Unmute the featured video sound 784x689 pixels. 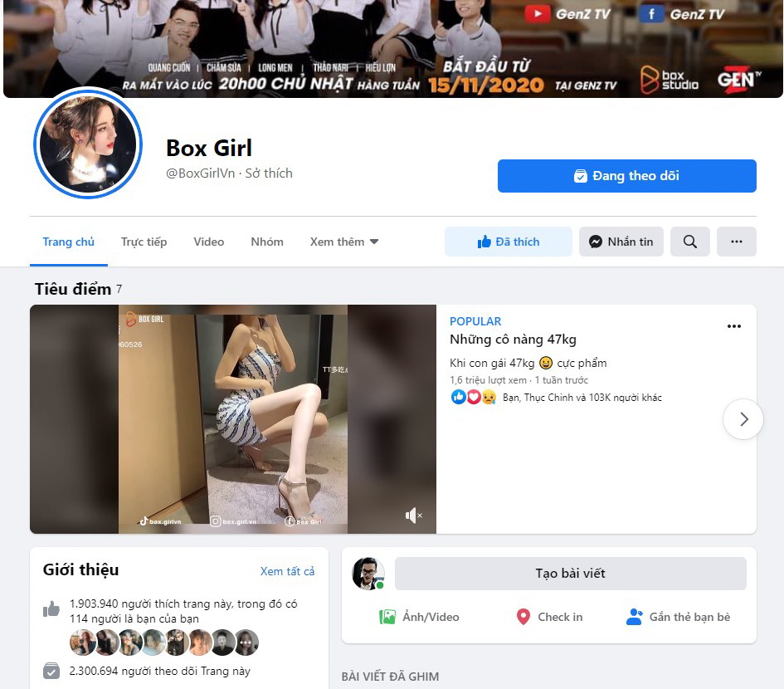tap(413, 515)
